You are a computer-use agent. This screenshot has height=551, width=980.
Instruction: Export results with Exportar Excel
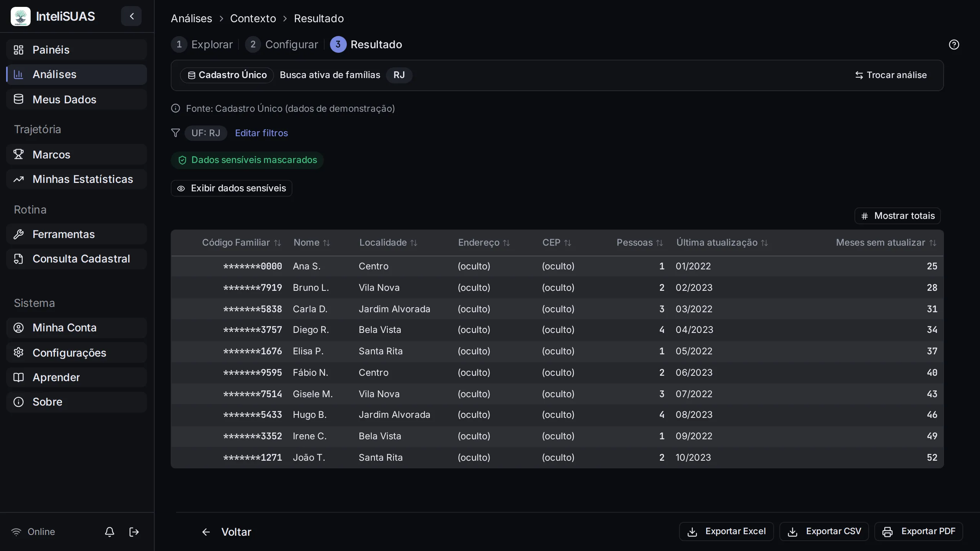pos(727,531)
